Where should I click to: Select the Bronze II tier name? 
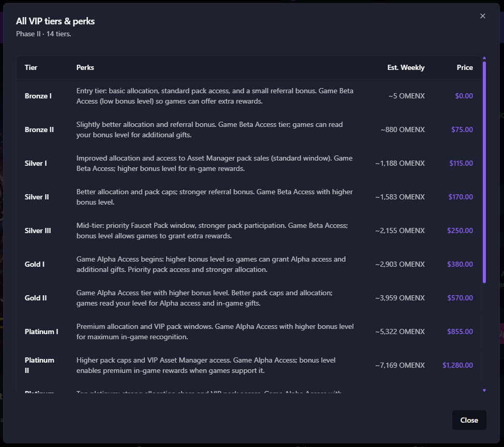pyautogui.click(x=39, y=129)
